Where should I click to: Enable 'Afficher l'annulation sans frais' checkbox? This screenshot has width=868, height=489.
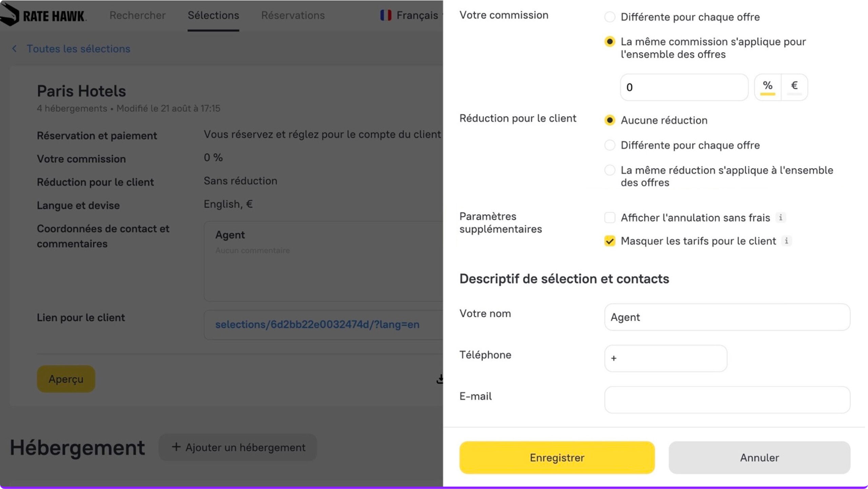tap(610, 218)
